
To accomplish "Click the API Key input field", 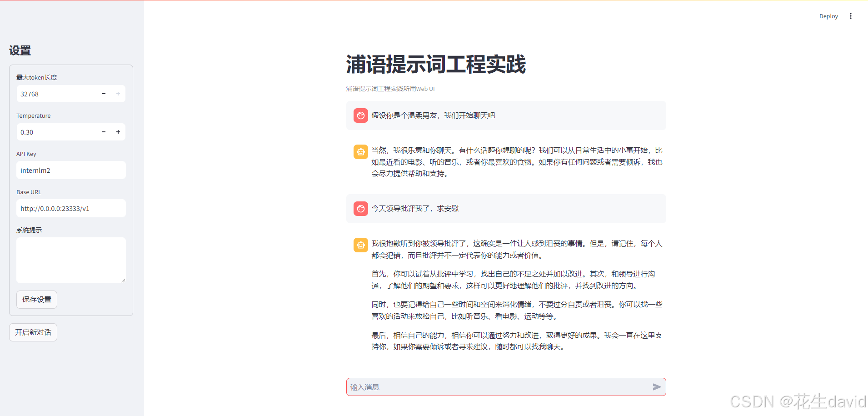I will pos(71,170).
